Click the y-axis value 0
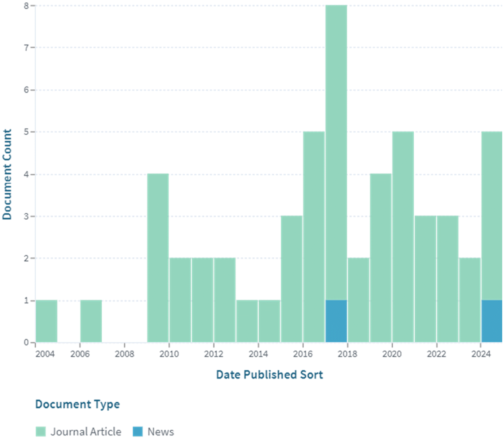 pos(26,342)
